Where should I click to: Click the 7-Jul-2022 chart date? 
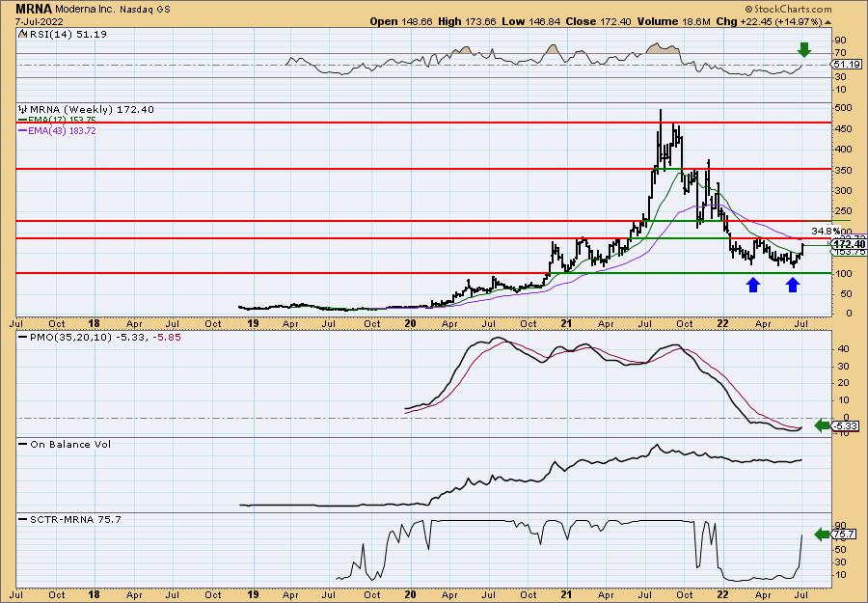(x=40, y=21)
